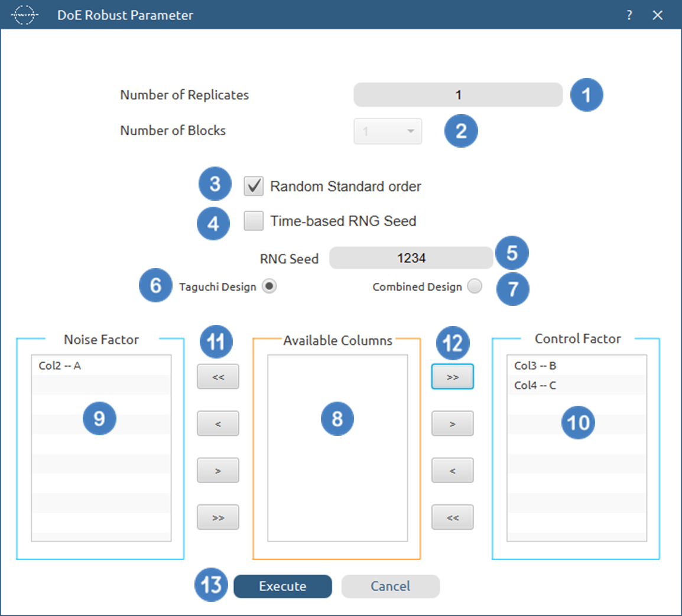Select Col2 -- A in Noise Factor list
This screenshot has height=616, width=682.
pyautogui.click(x=60, y=366)
